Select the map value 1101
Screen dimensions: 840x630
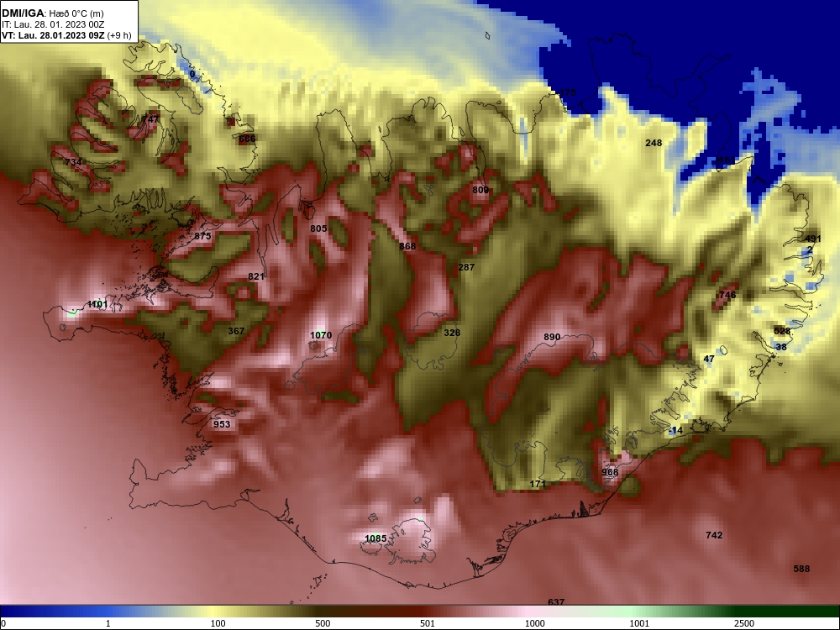pos(97,304)
